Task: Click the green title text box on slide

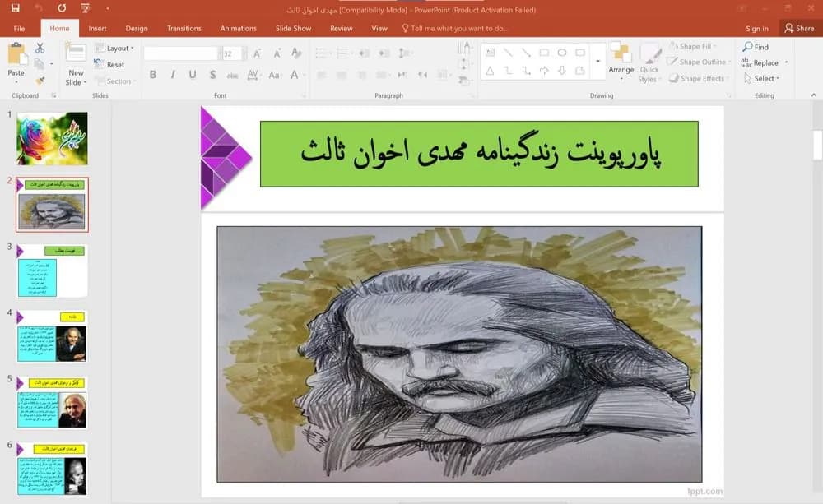Action: coord(479,155)
